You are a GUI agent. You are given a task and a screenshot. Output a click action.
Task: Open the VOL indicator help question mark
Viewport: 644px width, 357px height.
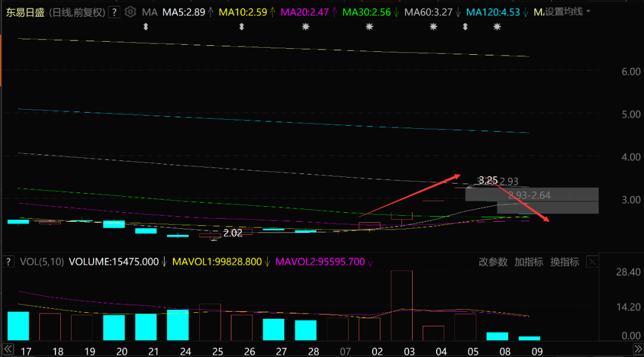point(8,262)
